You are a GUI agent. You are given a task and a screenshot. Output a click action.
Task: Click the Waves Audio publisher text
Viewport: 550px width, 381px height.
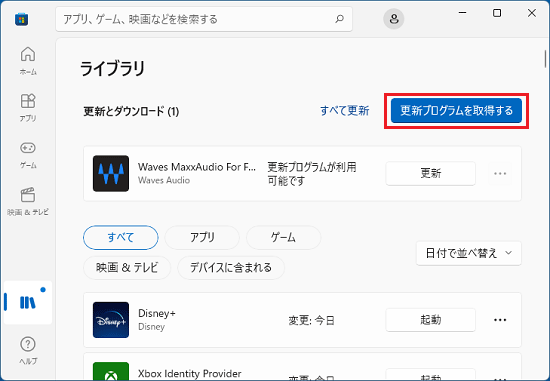click(164, 180)
